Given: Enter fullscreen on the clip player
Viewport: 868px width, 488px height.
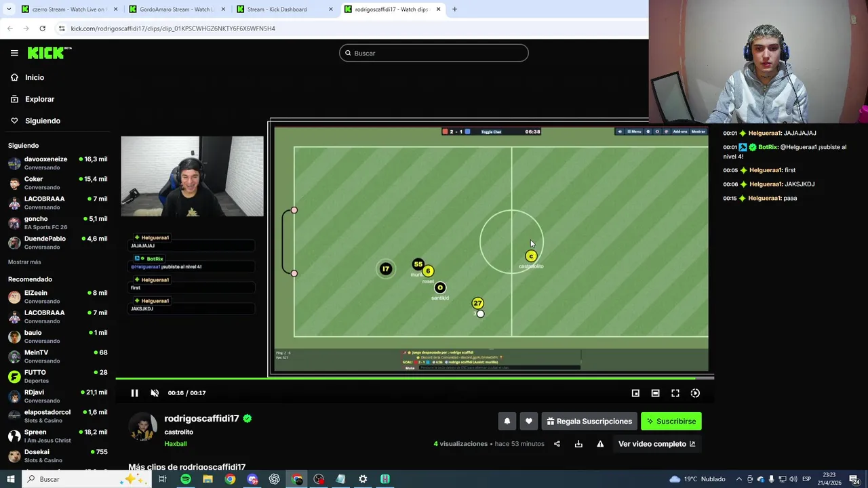Looking at the screenshot, I should pos(675,393).
